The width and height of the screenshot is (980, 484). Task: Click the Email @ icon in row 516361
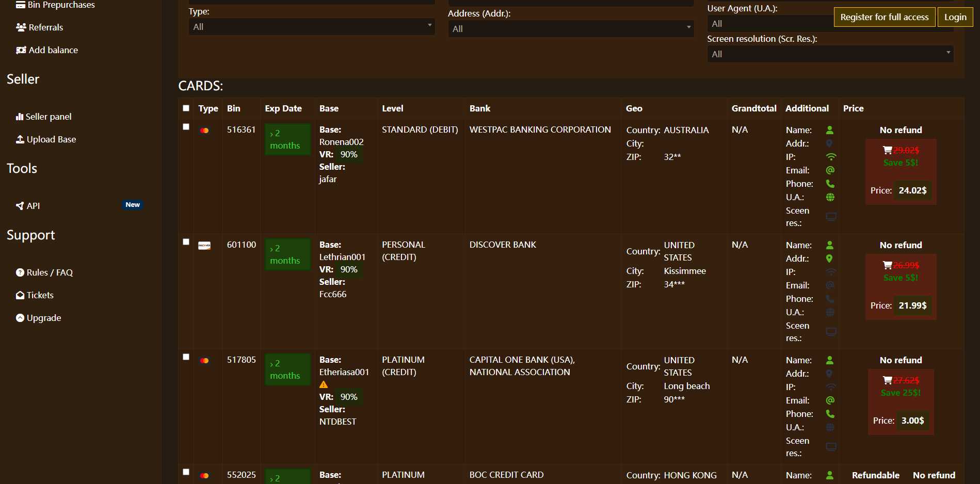tap(830, 170)
